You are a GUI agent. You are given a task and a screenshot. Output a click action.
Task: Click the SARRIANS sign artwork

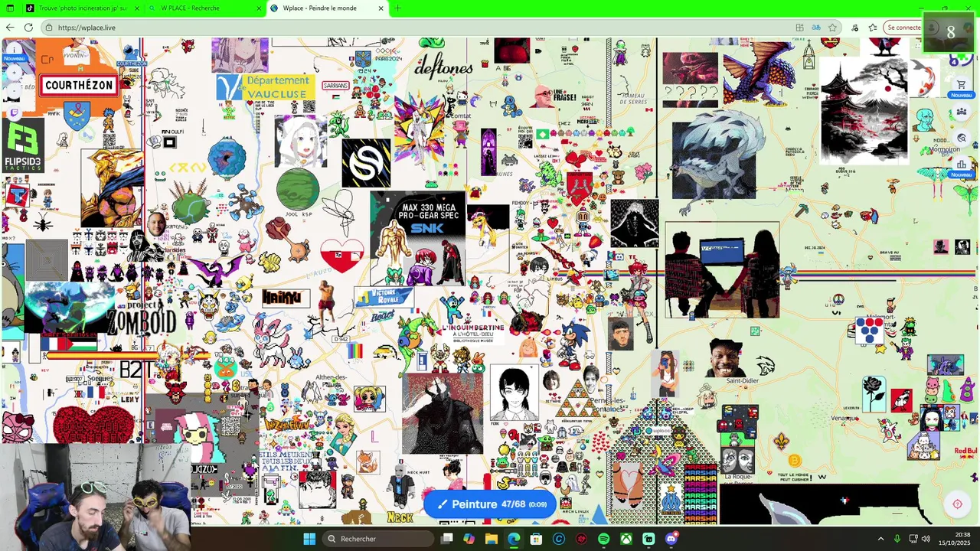pyautogui.click(x=335, y=86)
